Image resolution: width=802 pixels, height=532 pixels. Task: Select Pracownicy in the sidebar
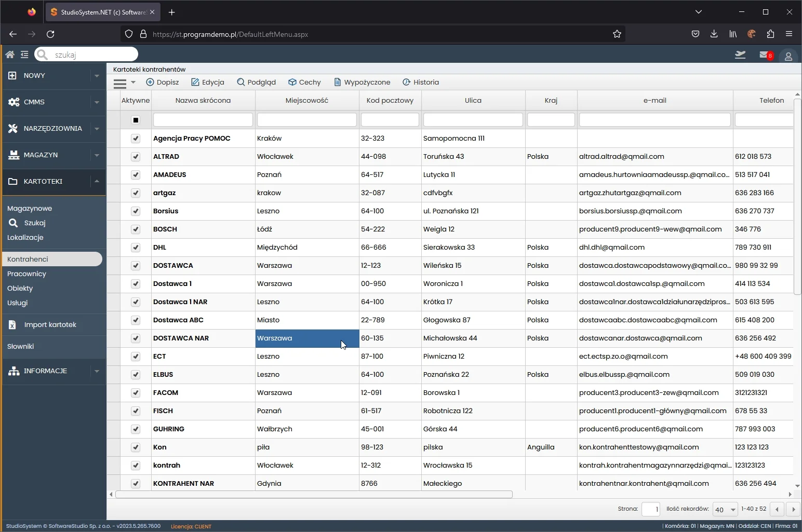coord(27,274)
